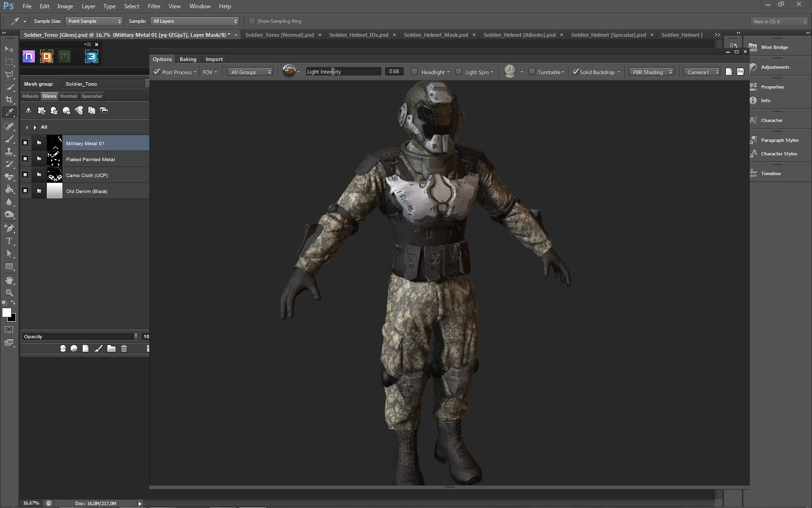This screenshot has height=508, width=812.
Task: Click the trash icon below Opacity
Action: 124,348
